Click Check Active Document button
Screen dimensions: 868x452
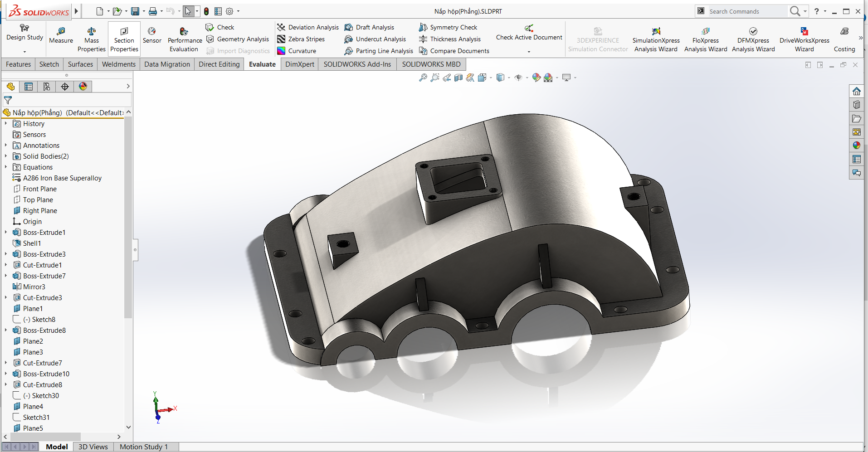point(529,33)
